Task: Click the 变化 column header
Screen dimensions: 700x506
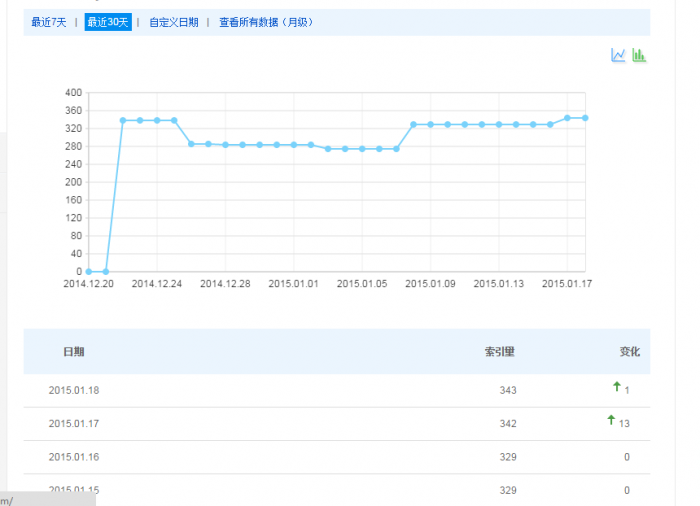Action: point(629,352)
